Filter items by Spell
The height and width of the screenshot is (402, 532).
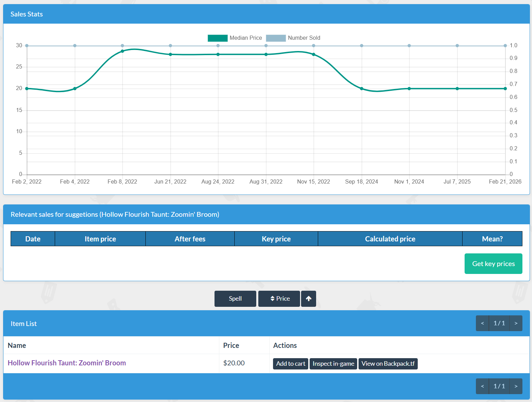tap(235, 299)
